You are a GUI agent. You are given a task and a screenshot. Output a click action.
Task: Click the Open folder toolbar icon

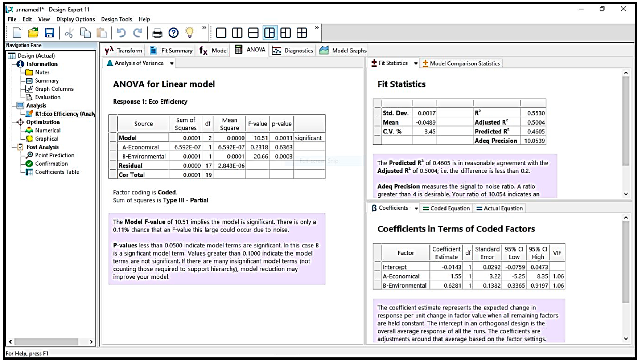(x=33, y=33)
